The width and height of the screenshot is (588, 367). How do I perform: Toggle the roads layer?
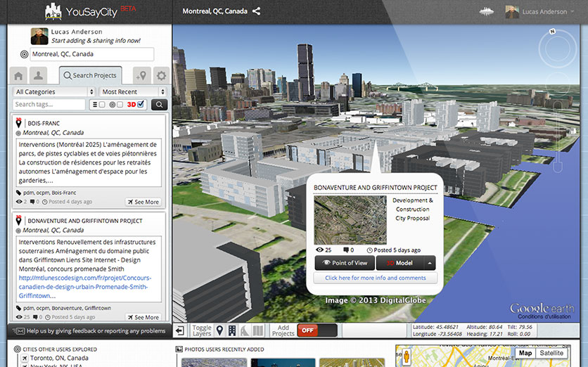245,330
